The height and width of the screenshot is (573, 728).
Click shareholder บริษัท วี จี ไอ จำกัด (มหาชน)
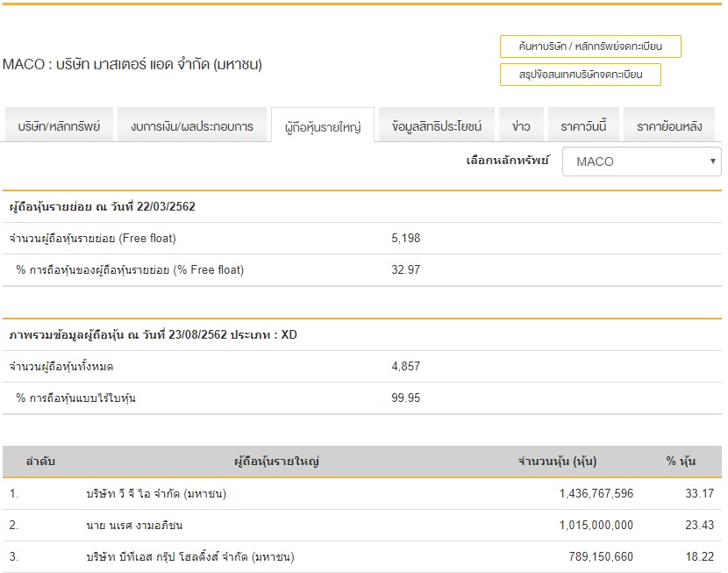click(x=156, y=494)
